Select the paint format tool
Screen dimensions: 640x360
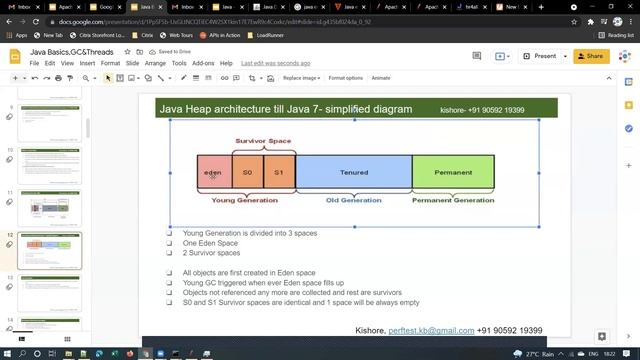70,78
